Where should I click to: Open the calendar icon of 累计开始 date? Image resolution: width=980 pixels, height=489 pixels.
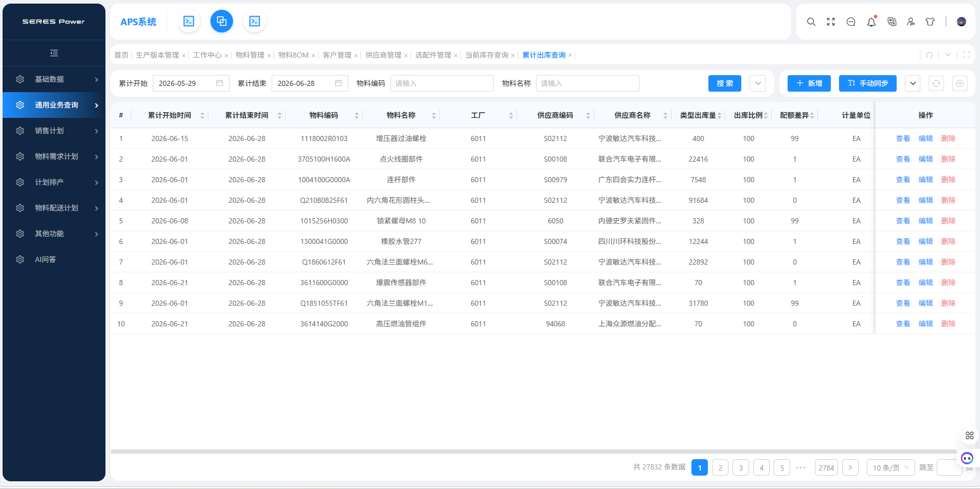(x=220, y=83)
